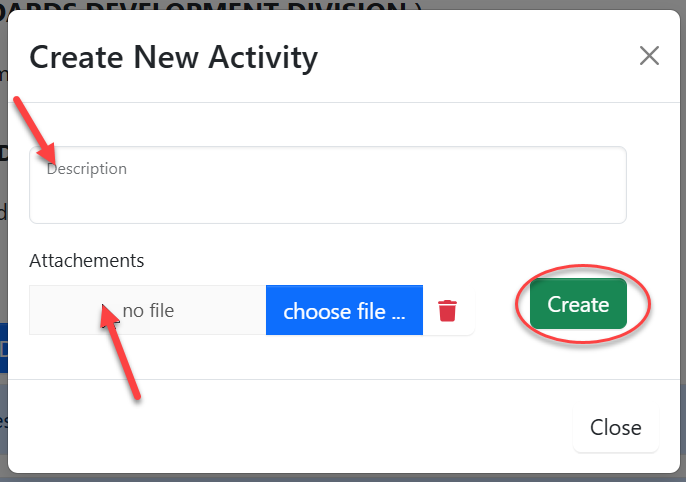Click the green Create button
The width and height of the screenshot is (686, 482).
coord(578,304)
